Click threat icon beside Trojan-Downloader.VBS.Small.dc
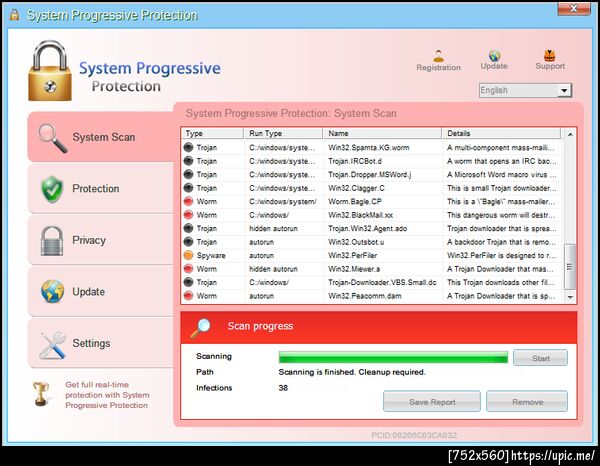This screenshot has width=600, height=466. click(188, 282)
